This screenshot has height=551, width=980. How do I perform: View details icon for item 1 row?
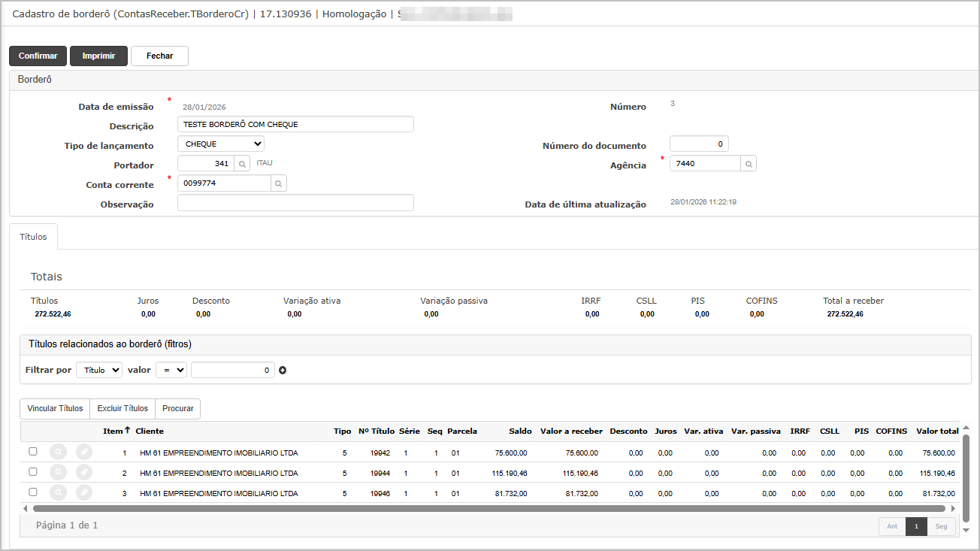(x=58, y=452)
